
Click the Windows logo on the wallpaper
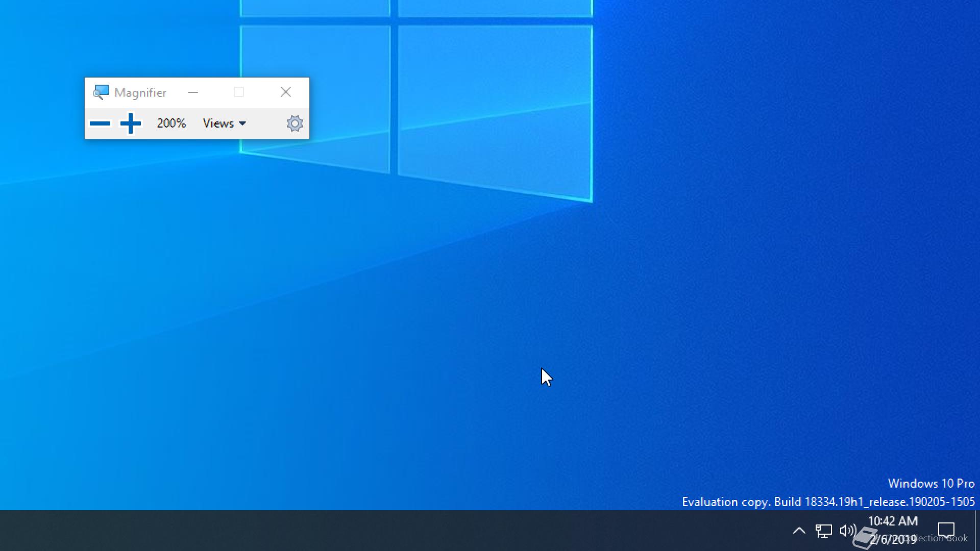point(416,97)
